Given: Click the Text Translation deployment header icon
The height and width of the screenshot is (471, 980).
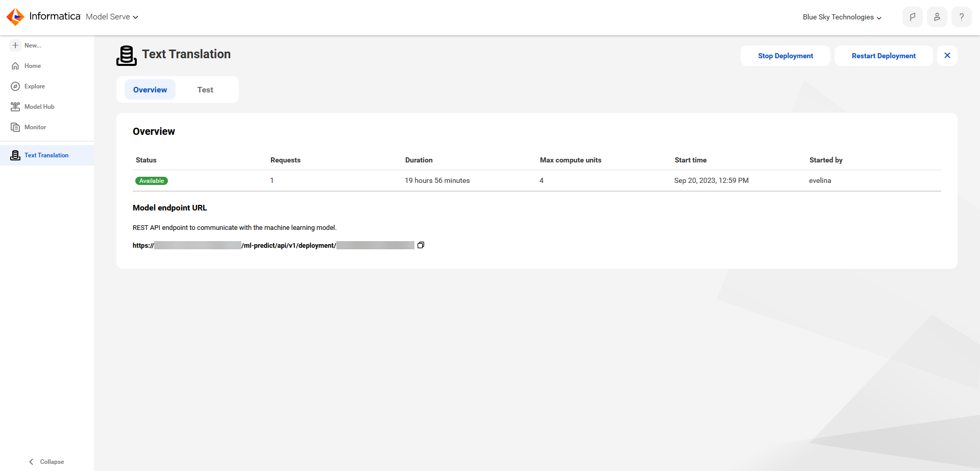Looking at the screenshot, I should tap(127, 56).
